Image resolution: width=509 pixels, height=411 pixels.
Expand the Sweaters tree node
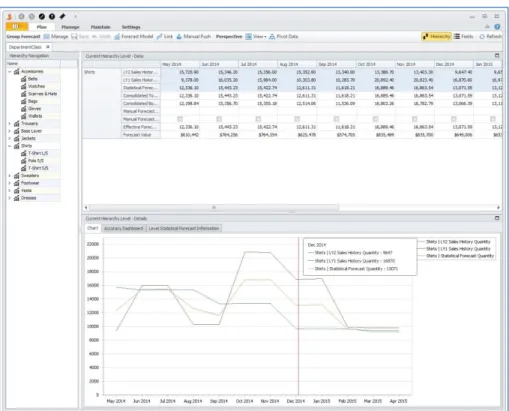point(10,176)
